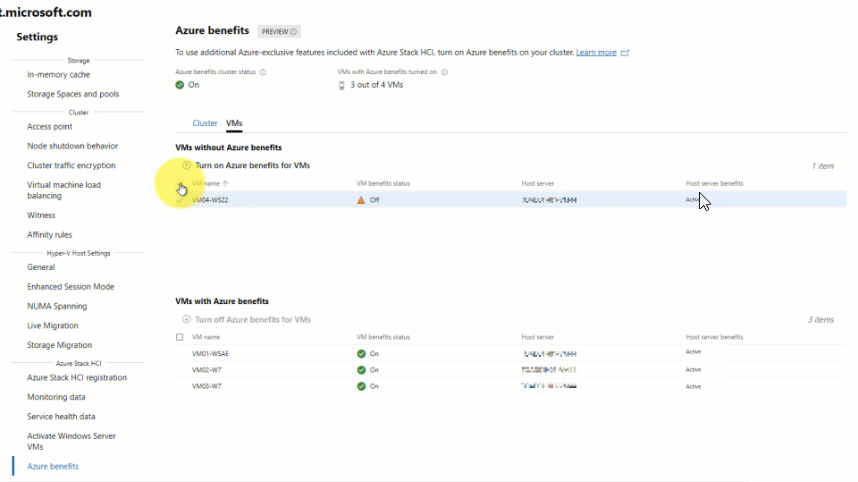Toggle the selection checkmark on the VM04-WS22 row

coord(179,200)
